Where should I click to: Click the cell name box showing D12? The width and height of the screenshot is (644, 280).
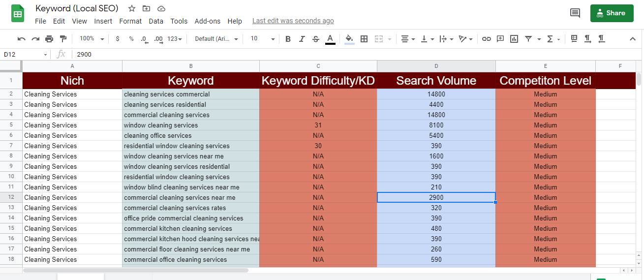[x=24, y=55]
